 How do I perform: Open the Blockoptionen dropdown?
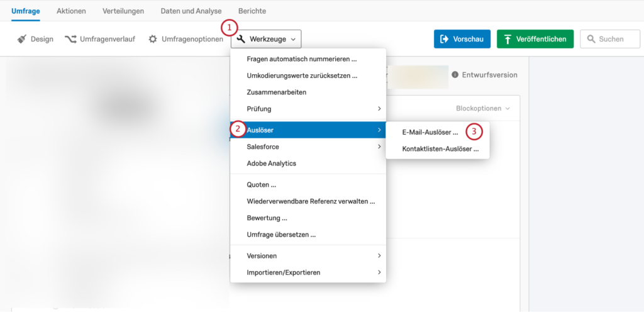[x=482, y=109]
